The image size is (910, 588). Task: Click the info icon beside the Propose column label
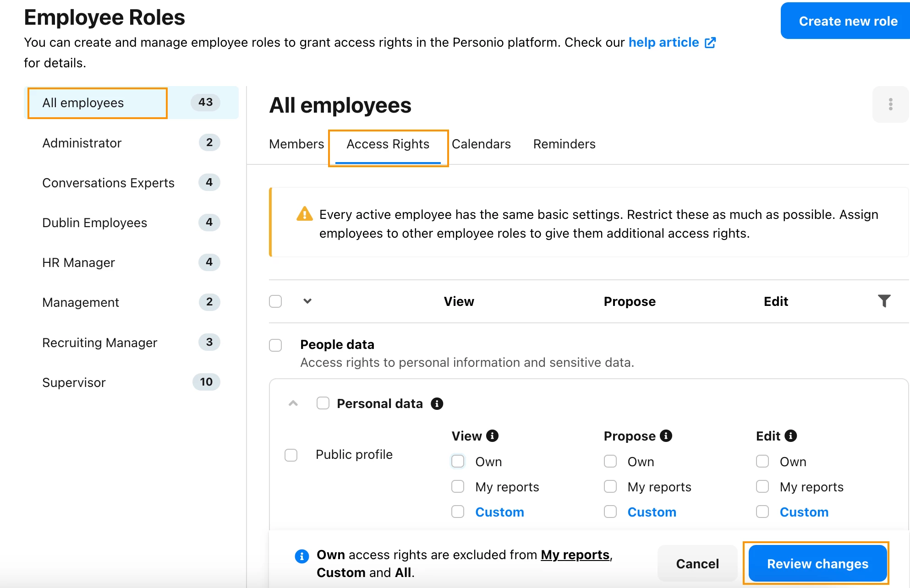tap(666, 436)
